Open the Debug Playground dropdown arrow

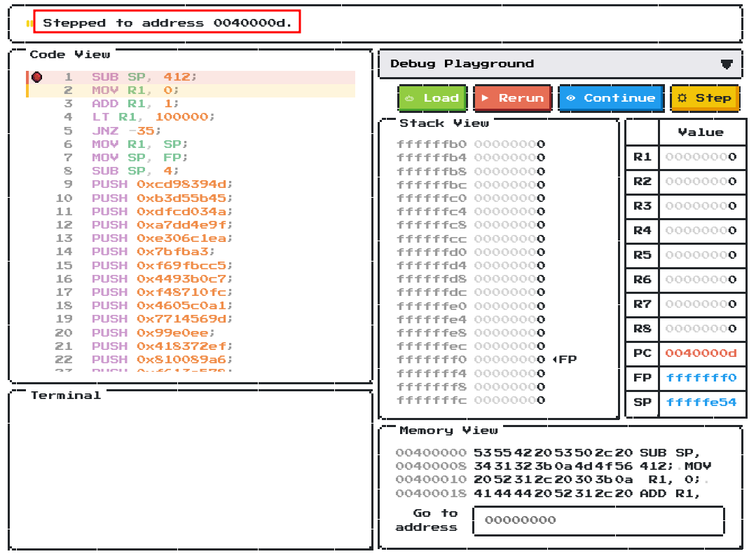coord(727,65)
